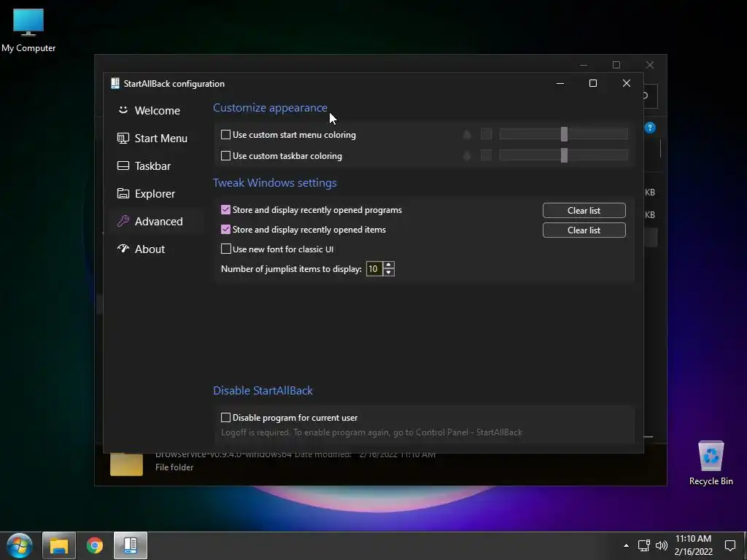Clear list of recently opened programs
747x560 pixels.
pos(584,211)
